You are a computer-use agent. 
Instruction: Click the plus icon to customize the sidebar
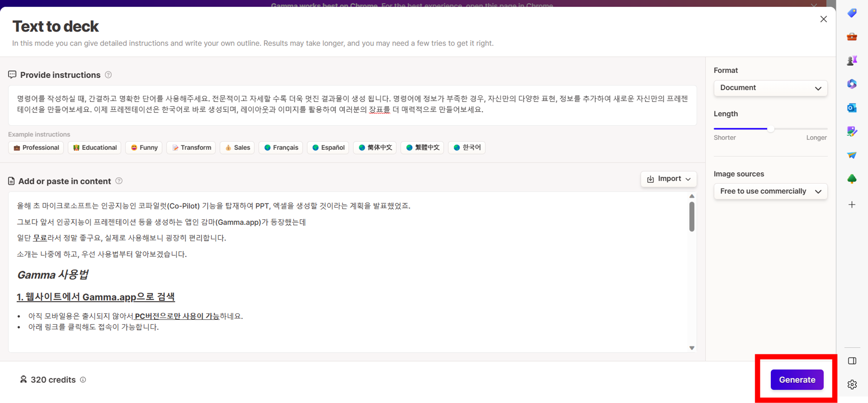point(852,205)
